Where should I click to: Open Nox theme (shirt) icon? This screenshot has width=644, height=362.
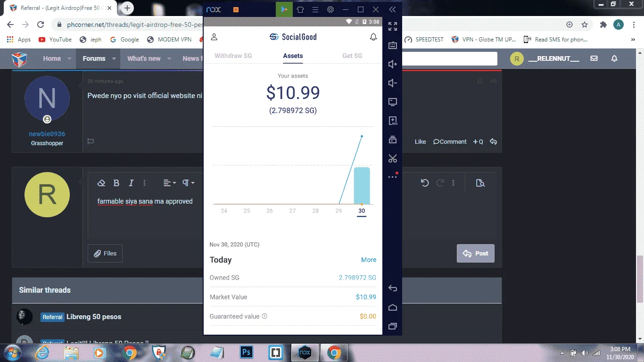[x=300, y=9]
